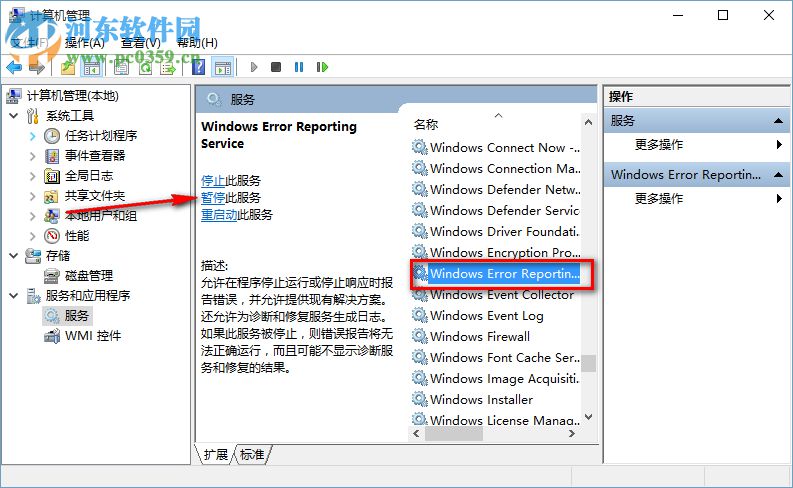793x488 pixels.
Task: Select Windows Connection Ma.. service row
Action: pyautogui.click(x=496, y=168)
